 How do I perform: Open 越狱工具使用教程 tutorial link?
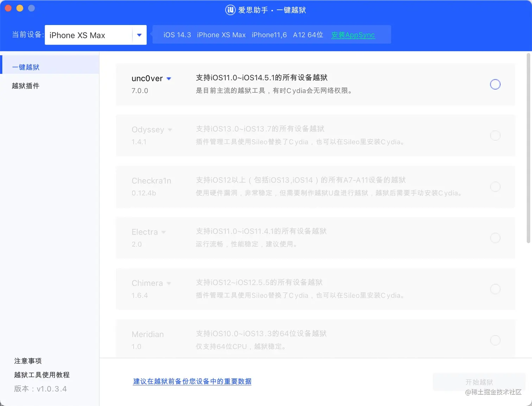click(42, 375)
